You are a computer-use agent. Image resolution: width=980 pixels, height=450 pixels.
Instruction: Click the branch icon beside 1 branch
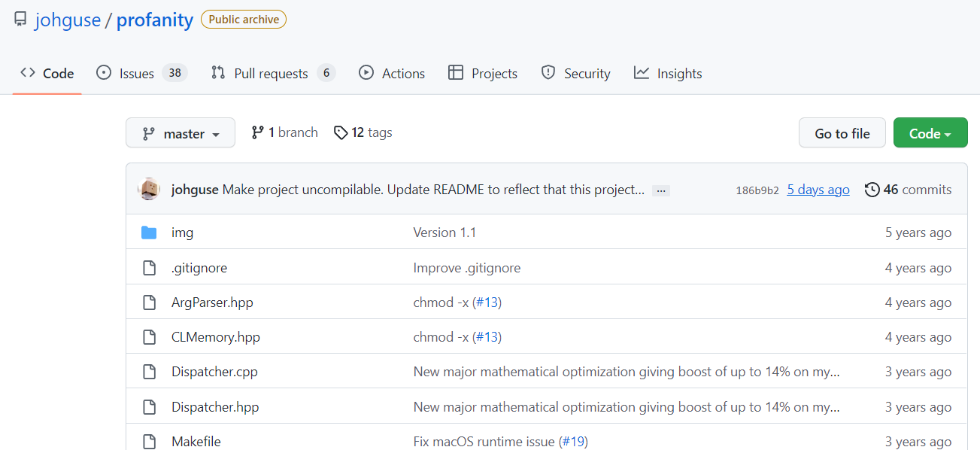click(x=257, y=132)
